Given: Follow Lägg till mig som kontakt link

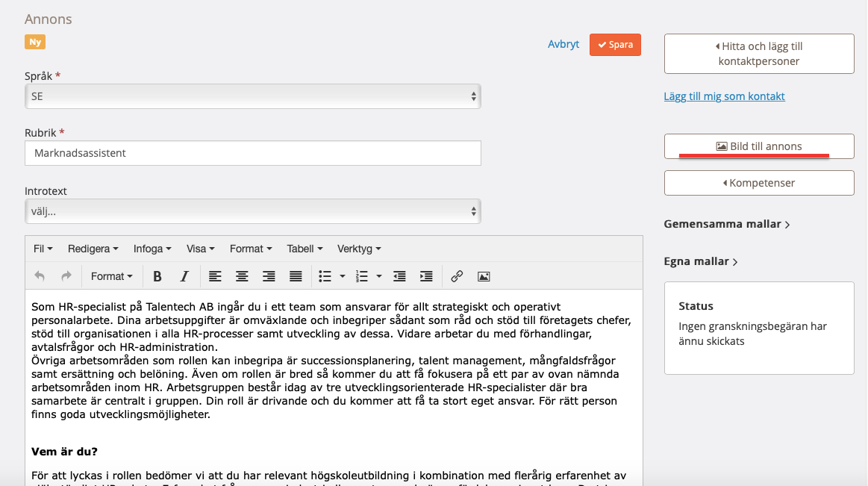Looking at the screenshot, I should click(724, 96).
